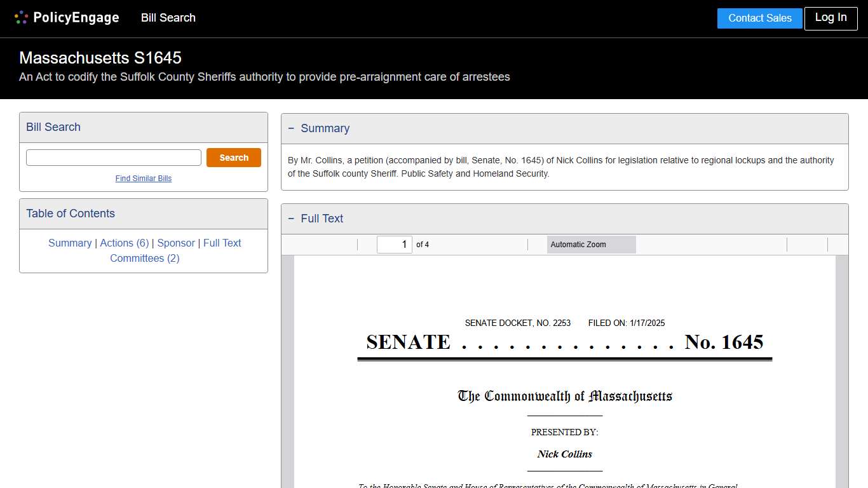Select the PDF page number field
The image size is (868, 488).
tap(394, 244)
